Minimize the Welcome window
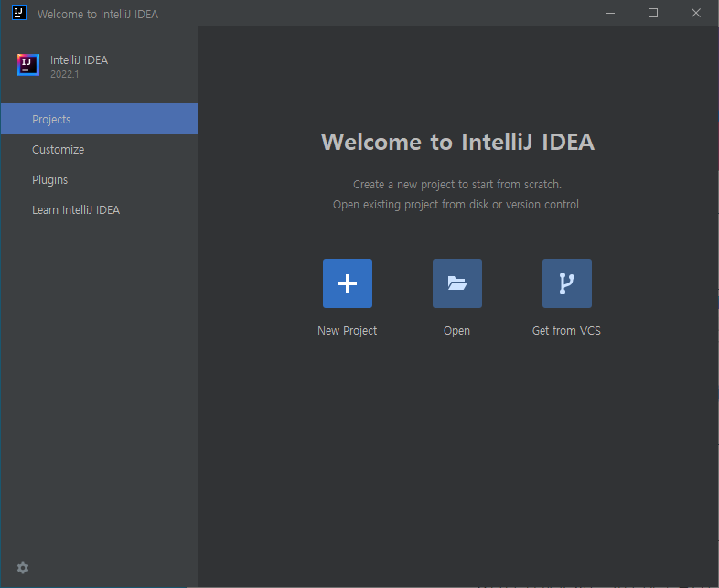 pyautogui.click(x=610, y=13)
